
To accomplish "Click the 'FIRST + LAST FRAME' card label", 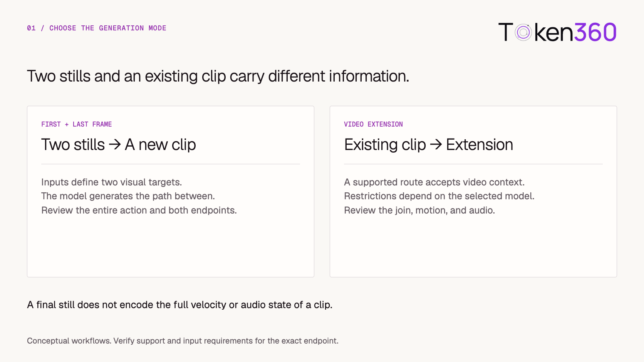I will [77, 124].
